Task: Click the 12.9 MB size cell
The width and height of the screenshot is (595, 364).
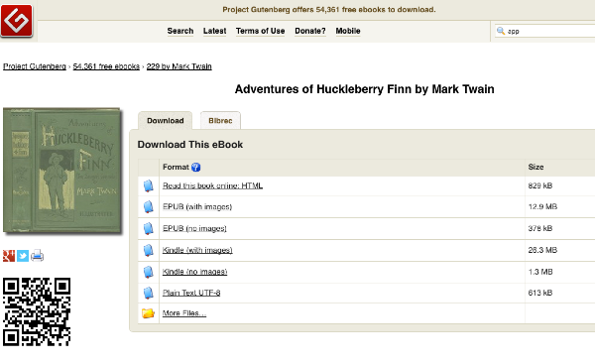Action: pyautogui.click(x=542, y=207)
